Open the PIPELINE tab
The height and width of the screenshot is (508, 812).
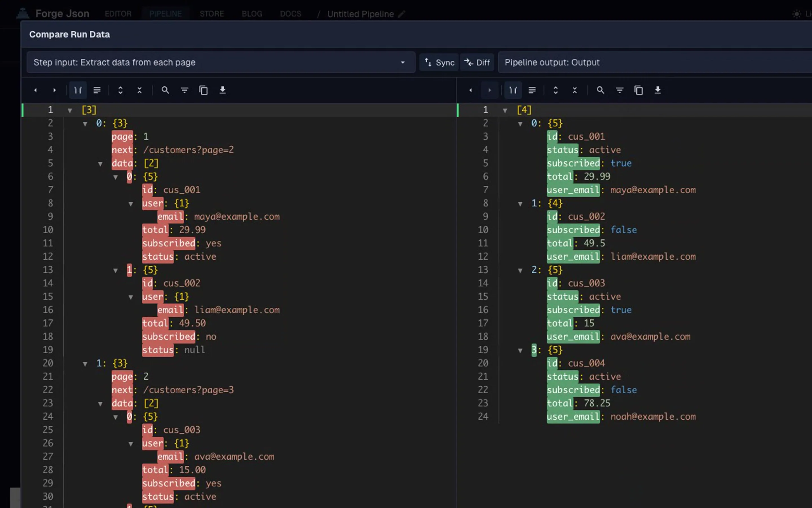166,14
